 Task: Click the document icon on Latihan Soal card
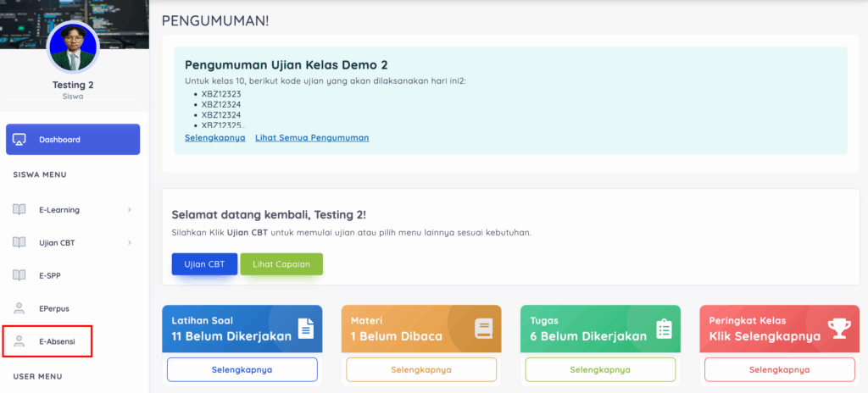click(306, 329)
